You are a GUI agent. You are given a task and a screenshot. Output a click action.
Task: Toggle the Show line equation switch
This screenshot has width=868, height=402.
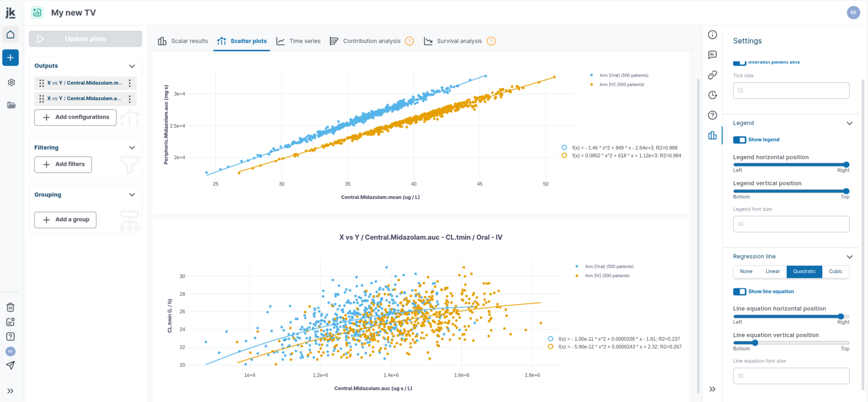click(x=740, y=291)
